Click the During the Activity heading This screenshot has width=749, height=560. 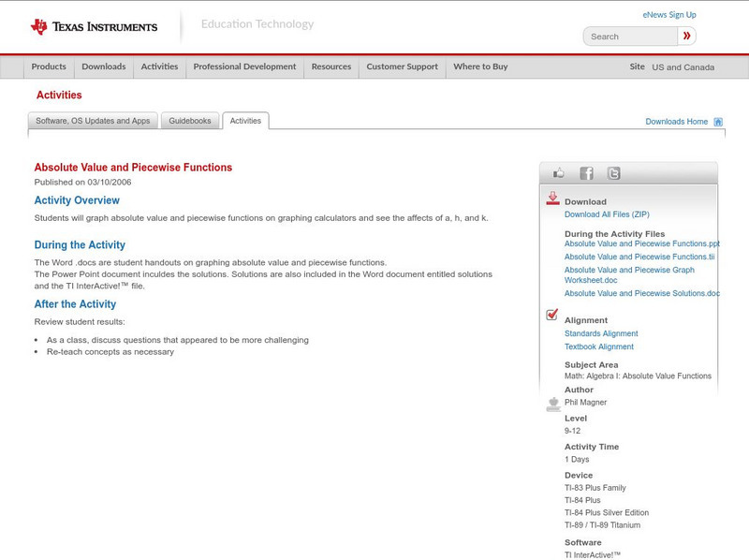click(80, 244)
